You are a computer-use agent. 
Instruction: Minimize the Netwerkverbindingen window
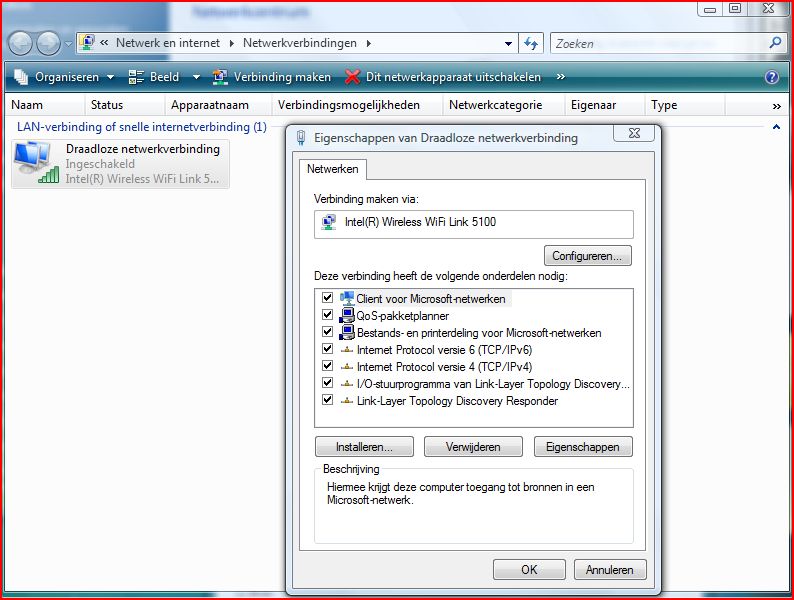pyautogui.click(x=710, y=9)
